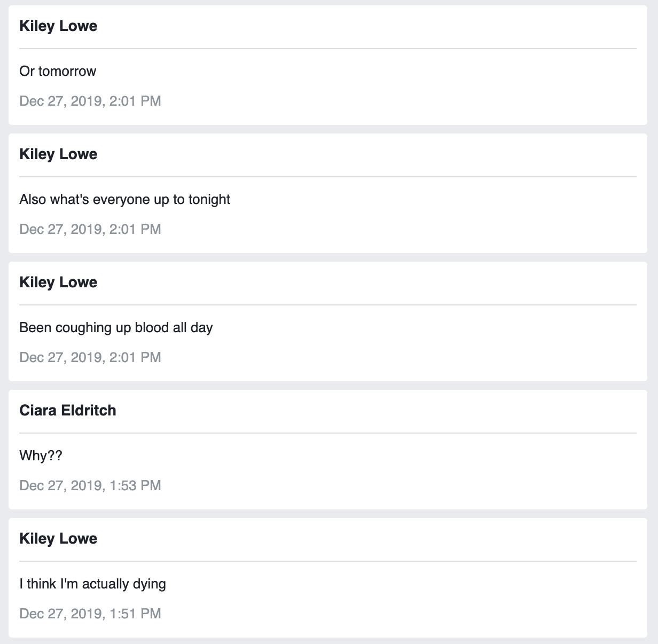Click the "I think I'm actually dying" message
This screenshot has height=644, width=658.
pos(92,584)
